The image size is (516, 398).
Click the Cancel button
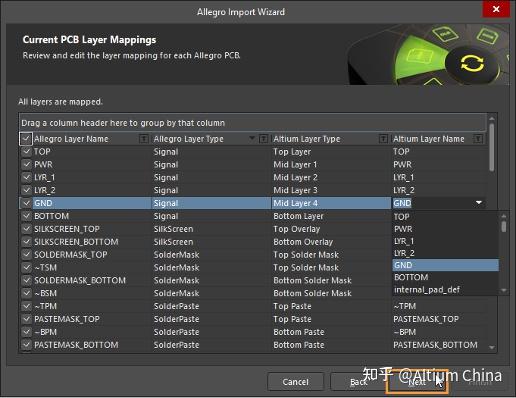pyautogui.click(x=295, y=382)
